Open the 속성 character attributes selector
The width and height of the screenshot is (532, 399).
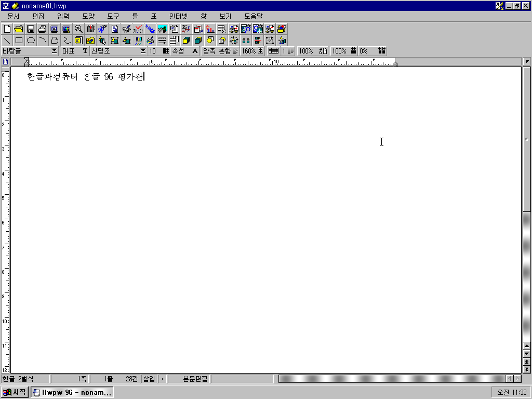pyautogui.click(x=185, y=51)
